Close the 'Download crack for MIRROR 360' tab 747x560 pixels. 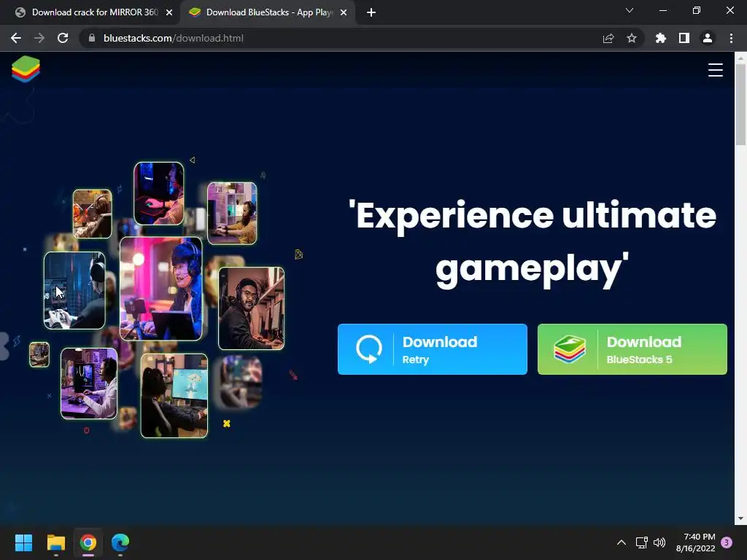(x=169, y=12)
